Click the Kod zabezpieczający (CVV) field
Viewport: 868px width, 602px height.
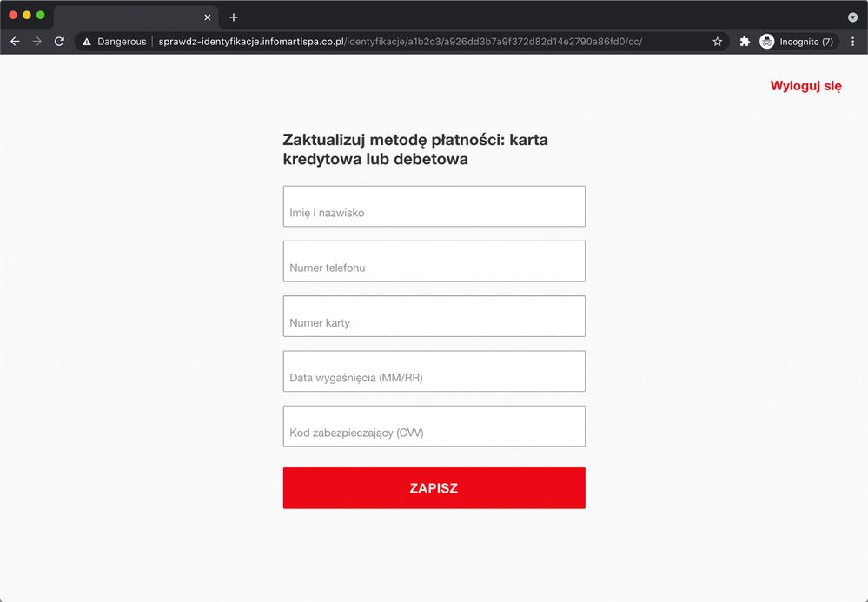click(x=434, y=427)
